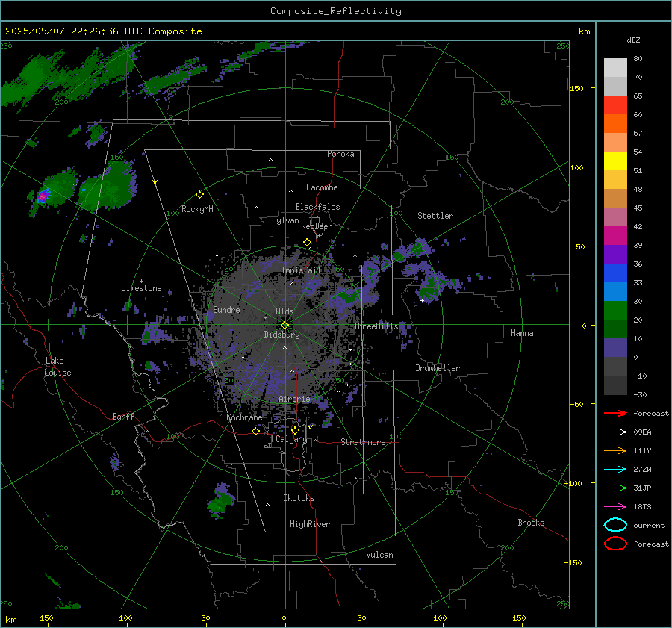Click the cyan 27ZW arrow icon
The width and height of the screenshot is (672, 628).
(615, 470)
